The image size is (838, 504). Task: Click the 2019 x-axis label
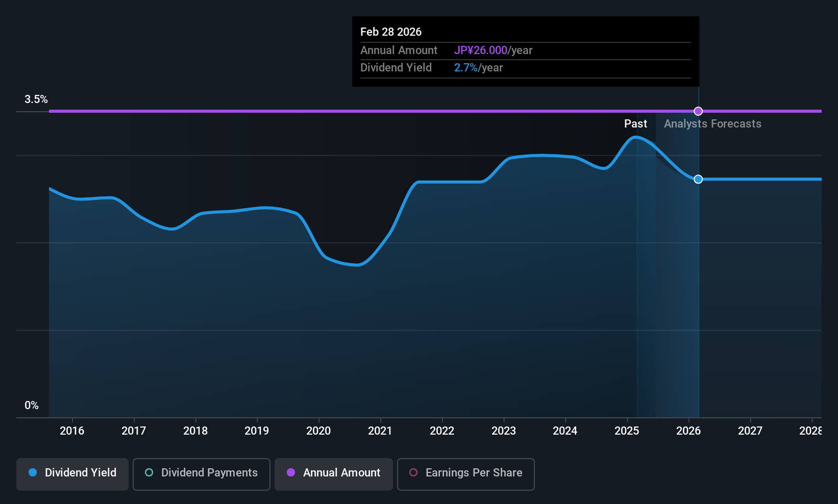[257, 431]
